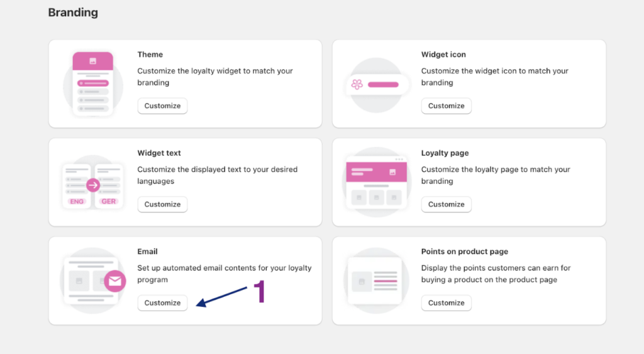
Task: Click the Loyalty page heading
Action: point(445,153)
